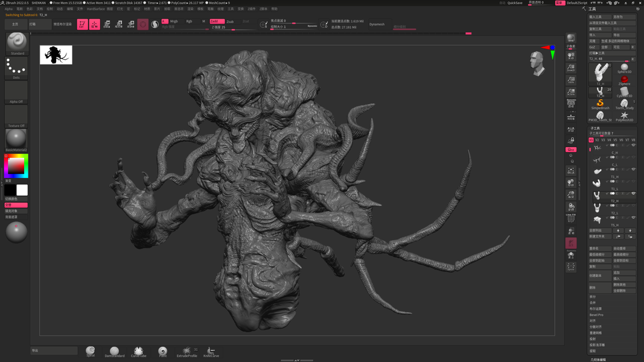Toggle Zadd sculpting mode
Image resolution: width=644 pixels, height=362 pixels.
216,21
